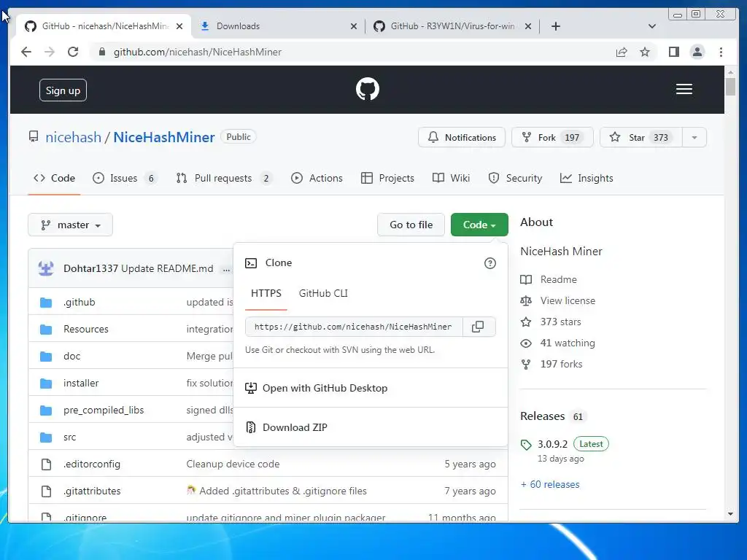Click the browser address bar URL
The width and height of the screenshot is (747, 560).
198,52
